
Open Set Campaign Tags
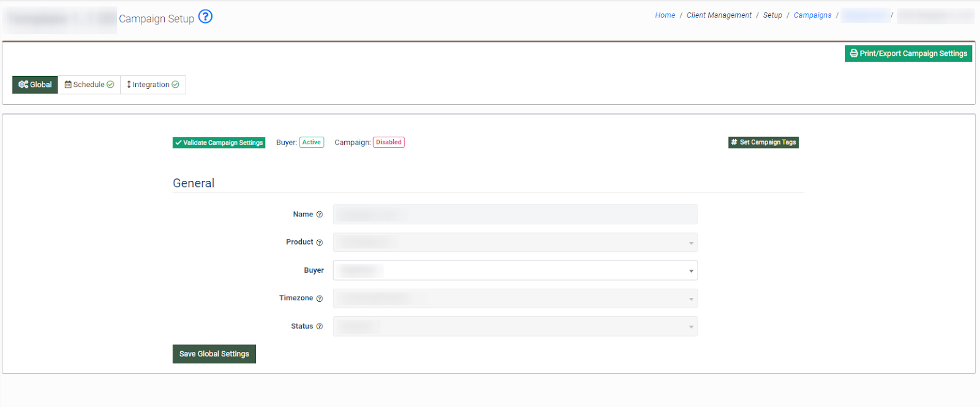click(x=763, y=142)
